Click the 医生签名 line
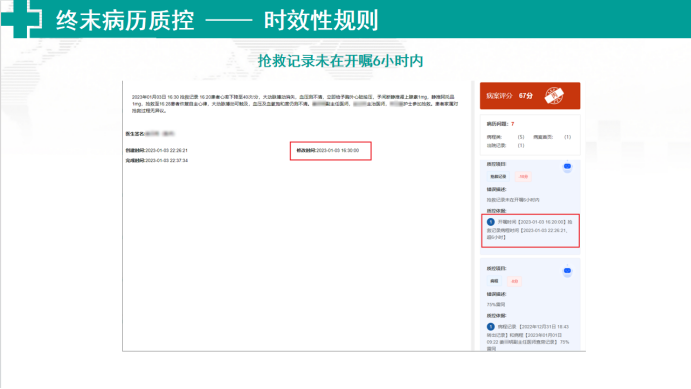This screenshot has width=691, height=389. click(x=150, y=133)
